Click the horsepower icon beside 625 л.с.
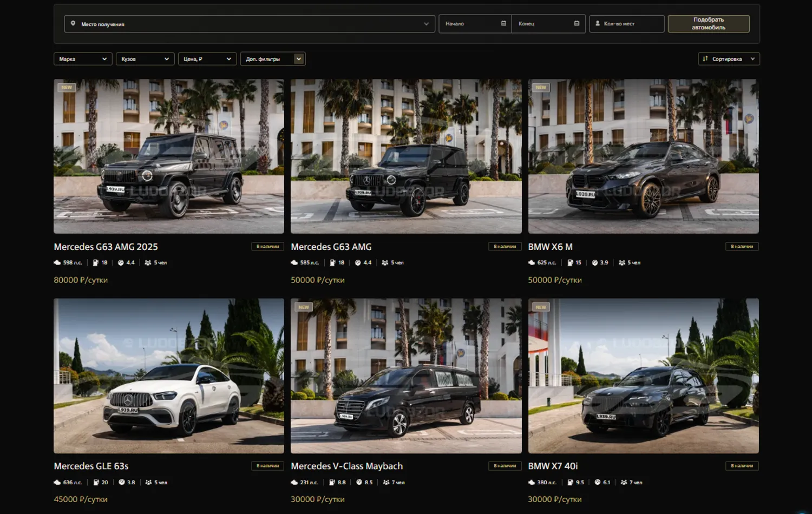 532,263
